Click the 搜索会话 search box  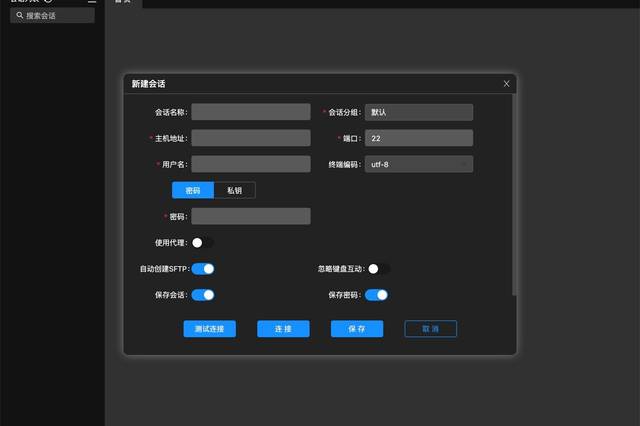[x=52, y=16]
